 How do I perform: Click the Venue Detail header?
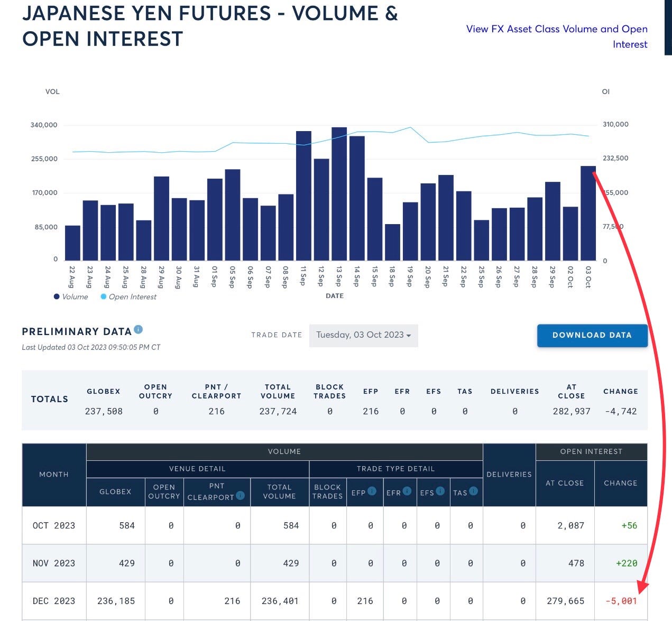coord(197,469)
